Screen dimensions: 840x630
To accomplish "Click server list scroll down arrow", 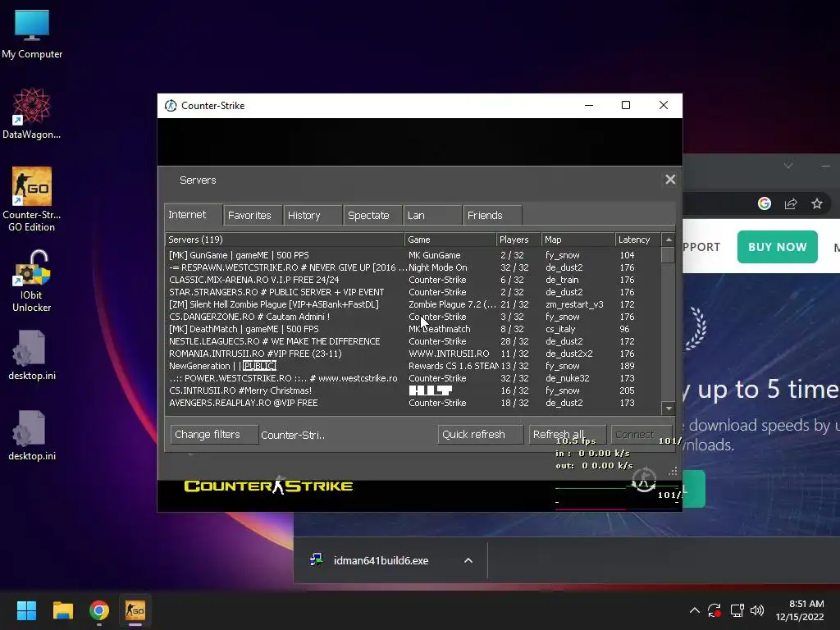I will click(x=668, y=409).
